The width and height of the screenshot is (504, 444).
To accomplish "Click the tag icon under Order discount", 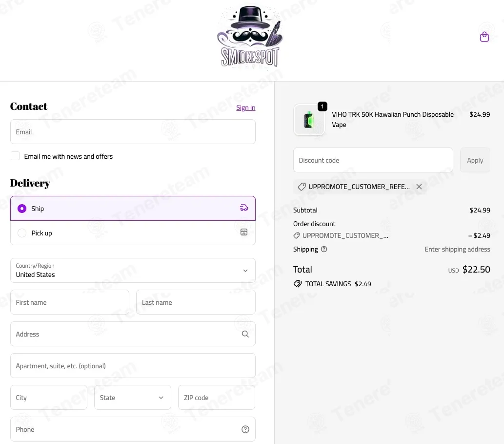I will (296, 235).
